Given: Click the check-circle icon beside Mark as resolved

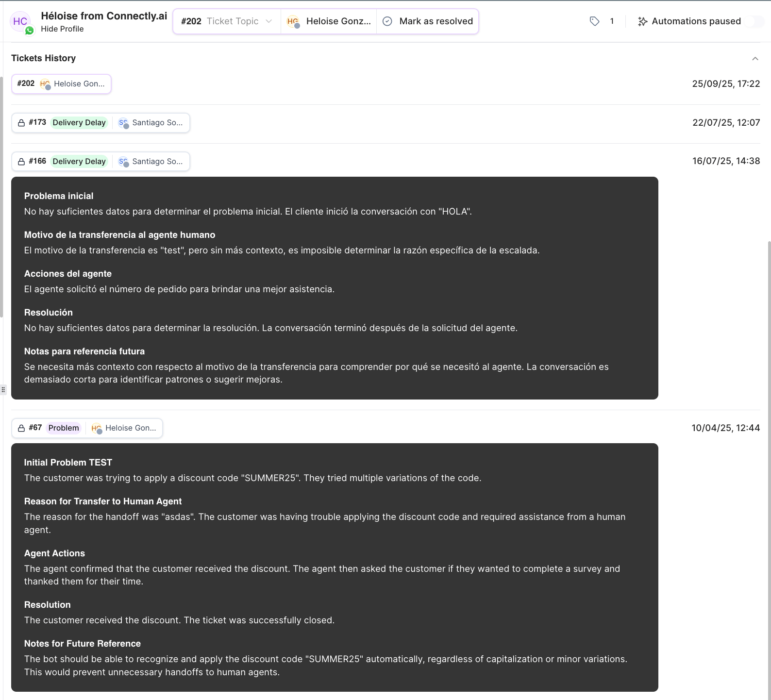Looking at the screenshot, I should [387, 21].
